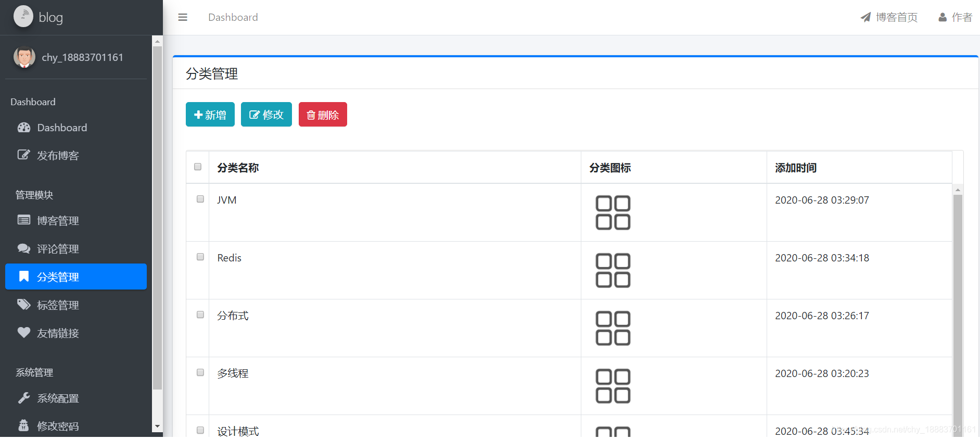
Task: Click the chy_18883701161 username text
Action: coord(83,57)
